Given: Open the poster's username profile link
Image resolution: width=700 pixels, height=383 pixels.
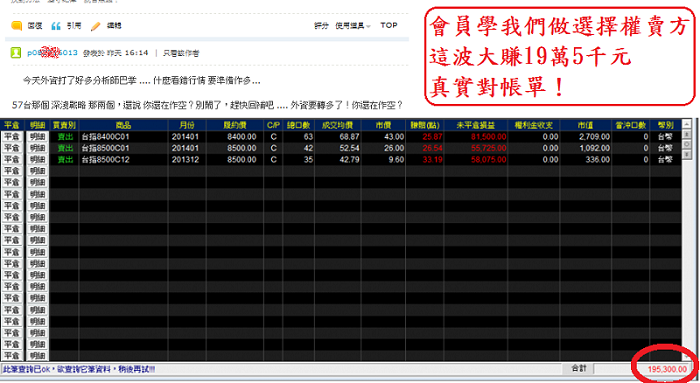Looking at the screenshot, I should click(x=53, y=53).
